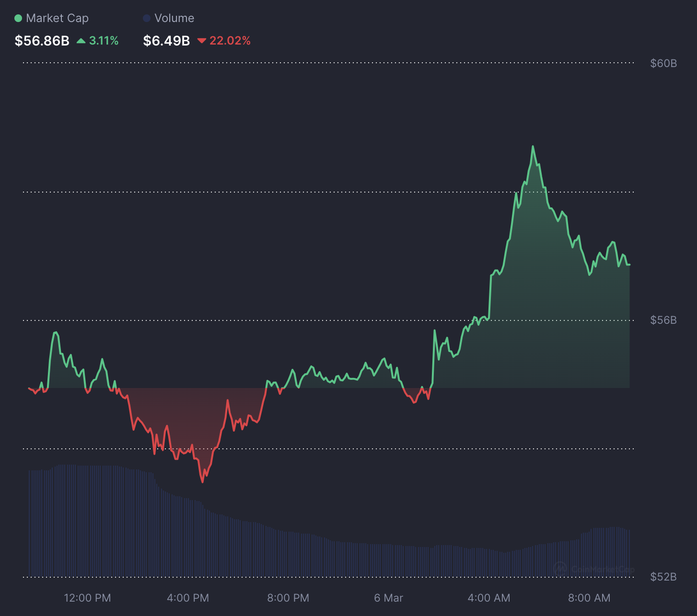Click the dark blue Volume legend dot
The width and height of the screenshot is (697, 616).
(x=147, y=18)
